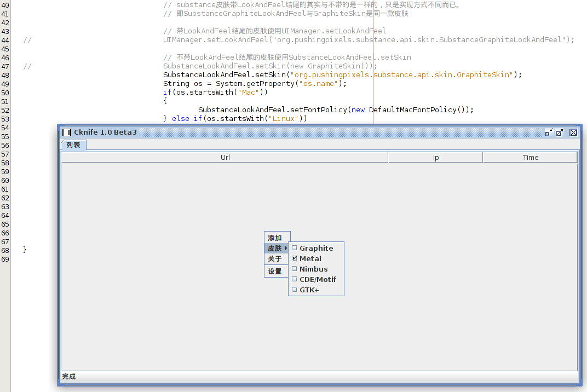
Task: Click the commented UIManager.setLookAndFeel line
Action: (369, 39)
